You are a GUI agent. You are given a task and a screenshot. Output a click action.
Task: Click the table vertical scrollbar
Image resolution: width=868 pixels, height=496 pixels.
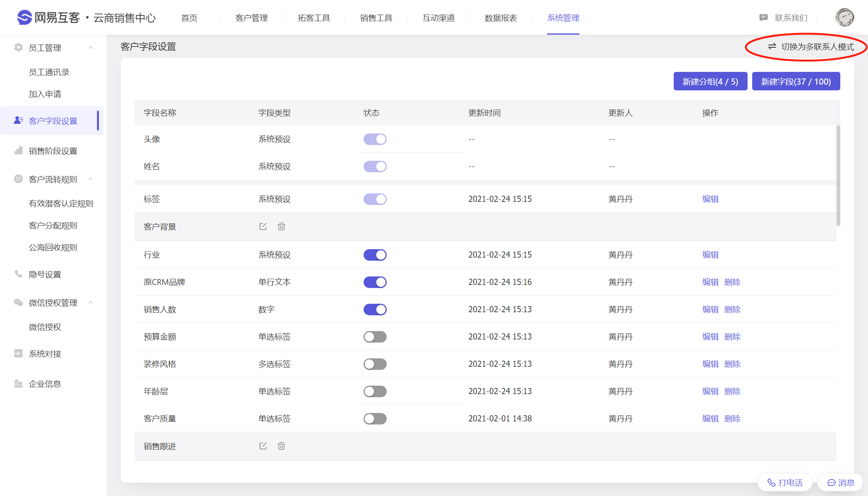click(x=838, y=176)
